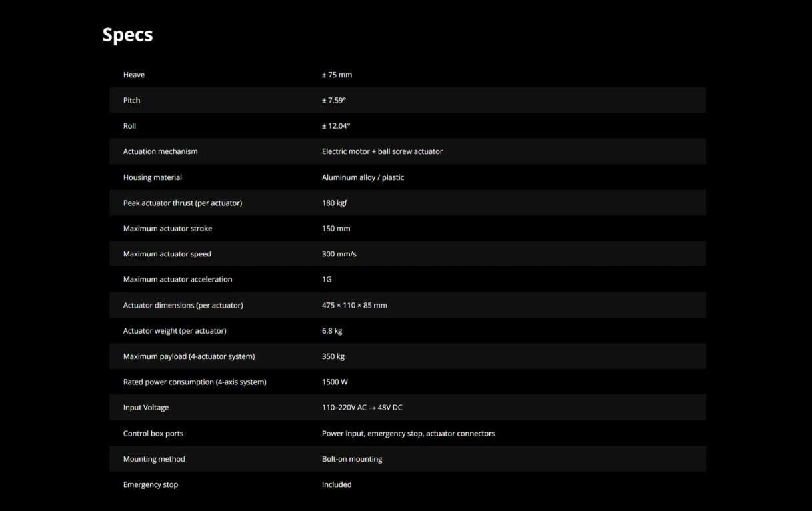Click the 1500 W power consumption value

[335, 382]
